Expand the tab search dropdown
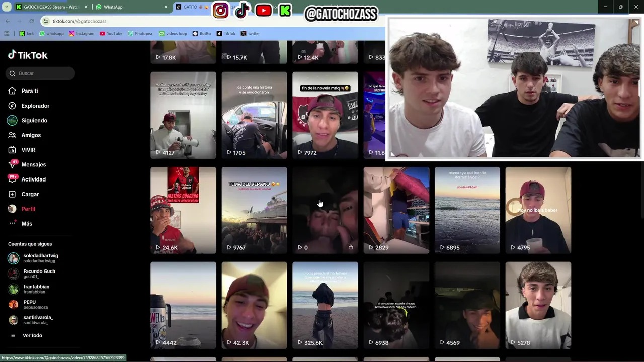Viewport: 644px width, 362px height. (7, 7)
